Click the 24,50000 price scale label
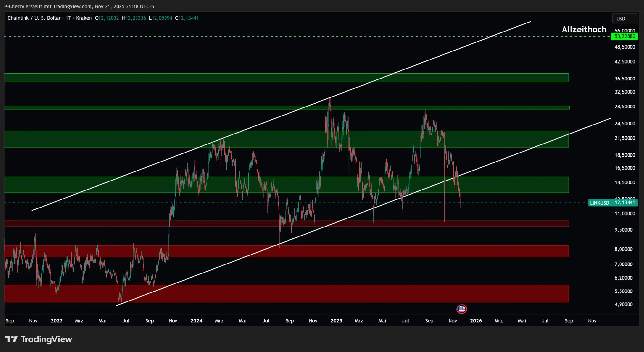The image size is (644, 352). pos(625,124)
